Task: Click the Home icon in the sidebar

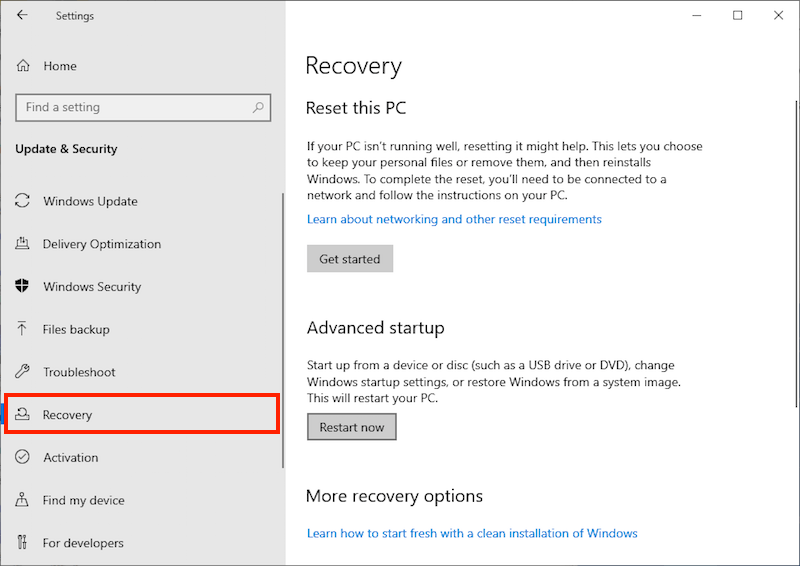Action: coord(23,66)
